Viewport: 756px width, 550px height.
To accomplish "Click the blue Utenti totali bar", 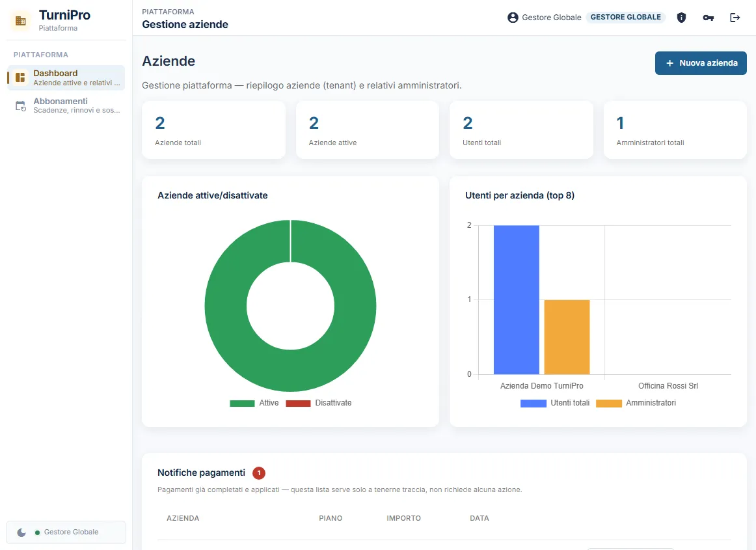I will pyautogui.click(x=517, y=299).
